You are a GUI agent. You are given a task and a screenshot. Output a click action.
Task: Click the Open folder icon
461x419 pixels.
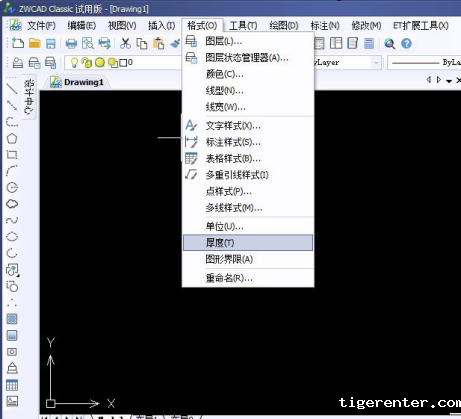click(x=34, y=44)
